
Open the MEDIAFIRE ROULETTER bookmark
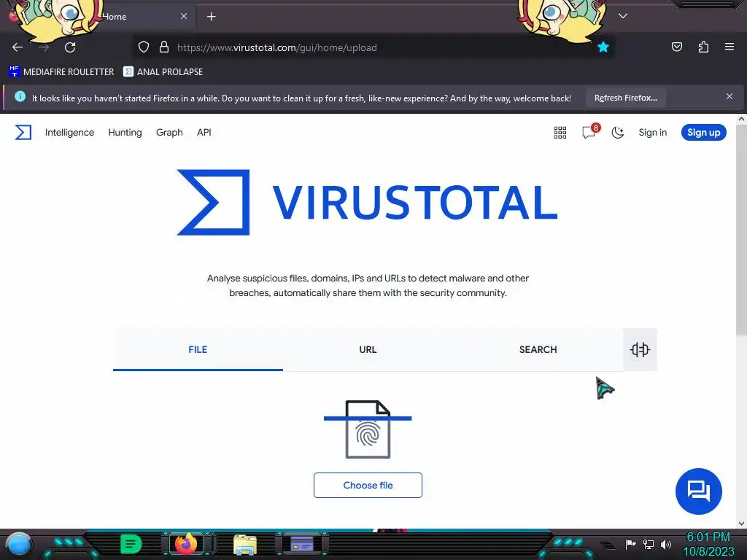(61, 72)
